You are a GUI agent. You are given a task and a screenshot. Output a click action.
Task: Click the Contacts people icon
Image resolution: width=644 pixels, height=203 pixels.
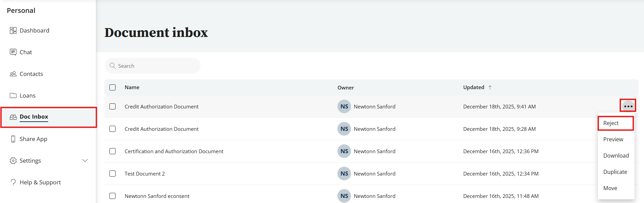(x=13, y=74)
